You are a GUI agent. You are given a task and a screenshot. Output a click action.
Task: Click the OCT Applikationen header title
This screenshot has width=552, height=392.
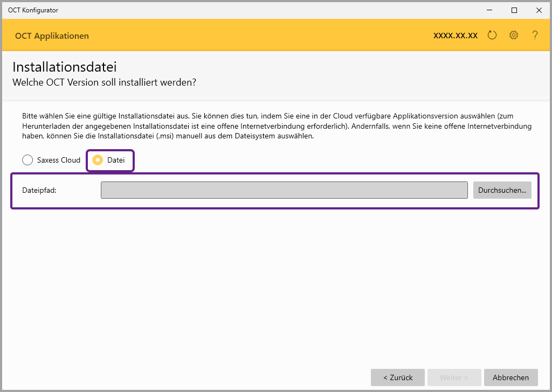pos(52,36)
